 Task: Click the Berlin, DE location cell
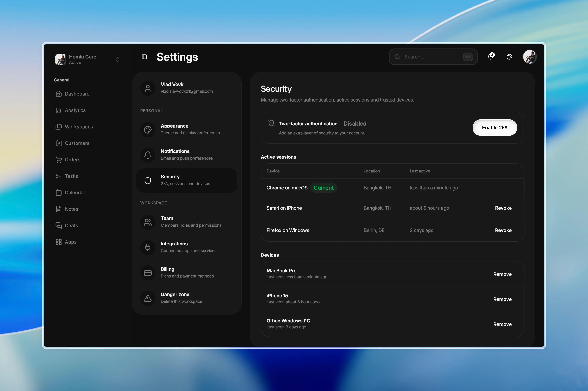[374, 230]
